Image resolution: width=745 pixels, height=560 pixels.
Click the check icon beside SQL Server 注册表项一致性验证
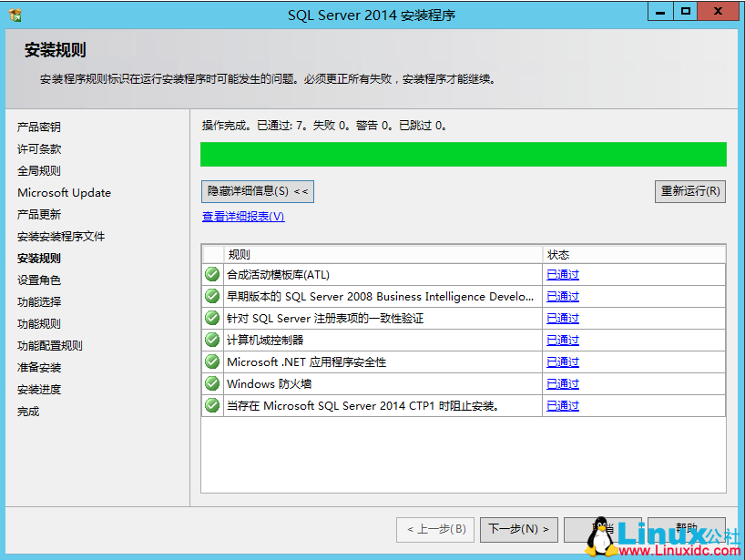pos(211,318)
